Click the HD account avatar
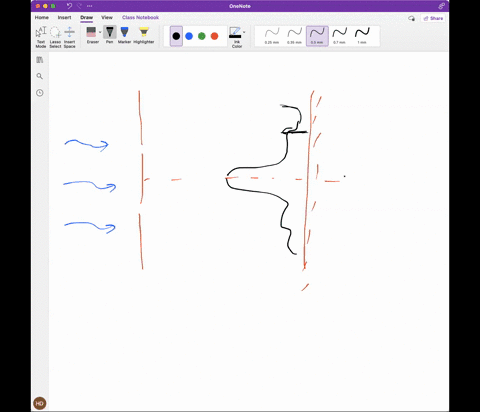The height and width of the screenshot is (412, 480). coord(40,403)
